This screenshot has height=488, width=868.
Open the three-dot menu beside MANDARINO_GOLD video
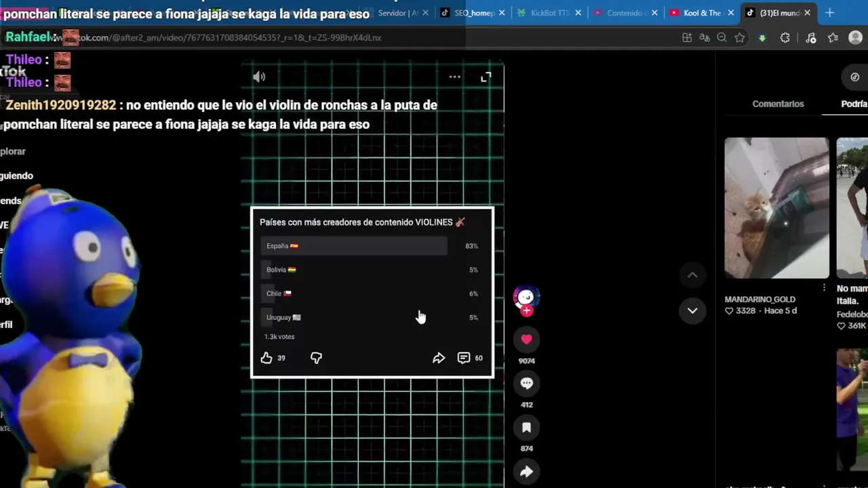824,287
